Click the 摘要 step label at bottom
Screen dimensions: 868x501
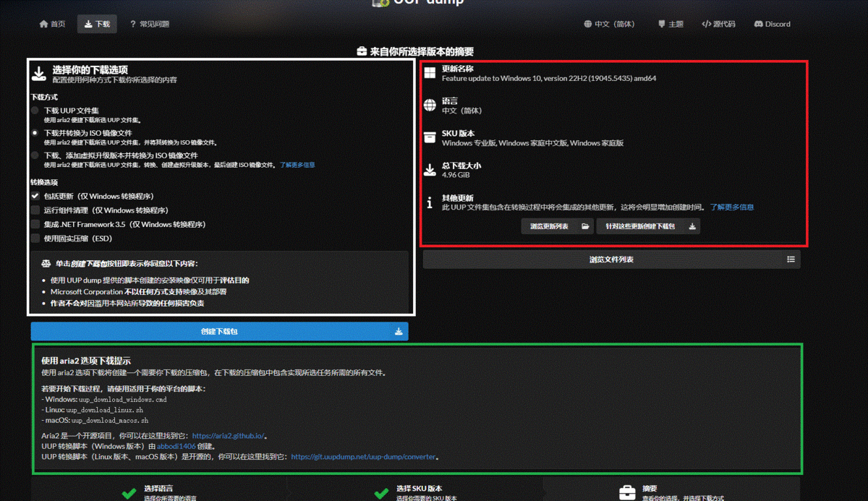pyautogui.click(x=650, y=489)
